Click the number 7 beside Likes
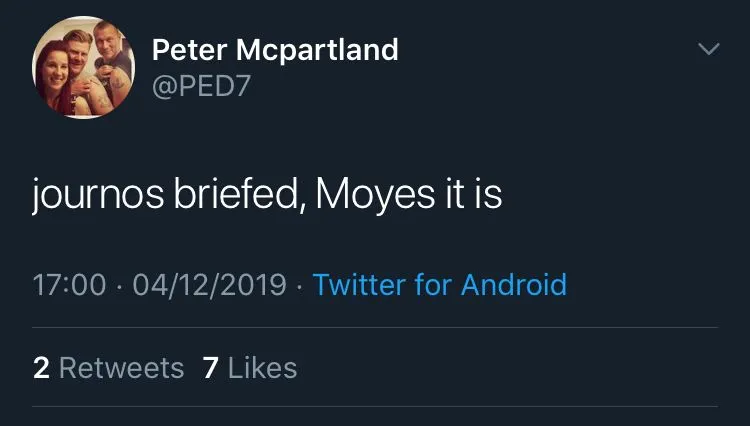The image size is (750, 426). point(210,368)
